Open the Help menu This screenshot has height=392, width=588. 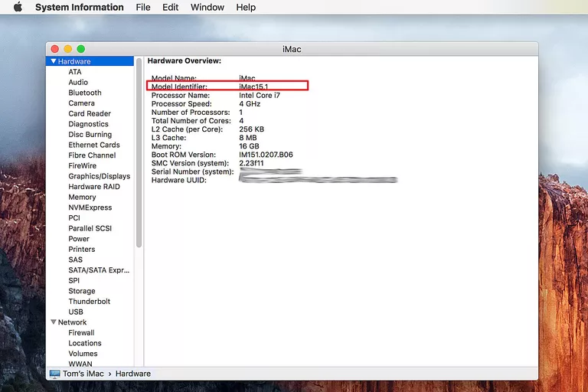246,7
